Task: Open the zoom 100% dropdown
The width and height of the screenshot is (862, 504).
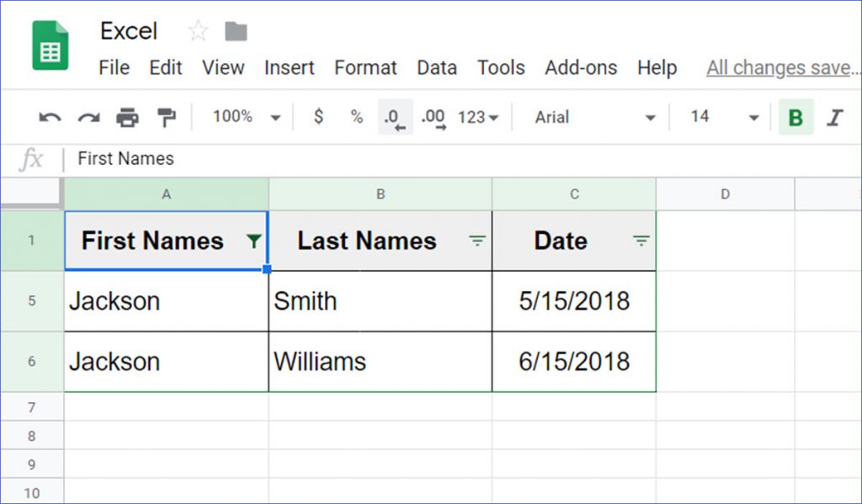Action: pyautogui.click(x=245, y=118)
